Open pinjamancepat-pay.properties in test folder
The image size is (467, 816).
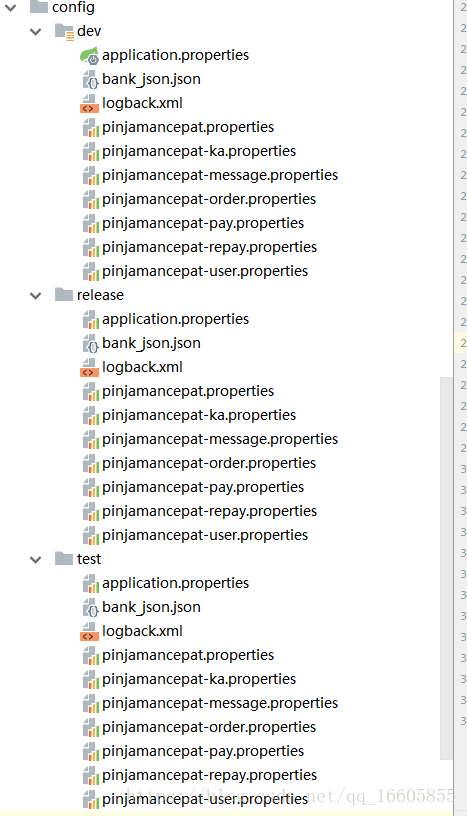(203, 750)
